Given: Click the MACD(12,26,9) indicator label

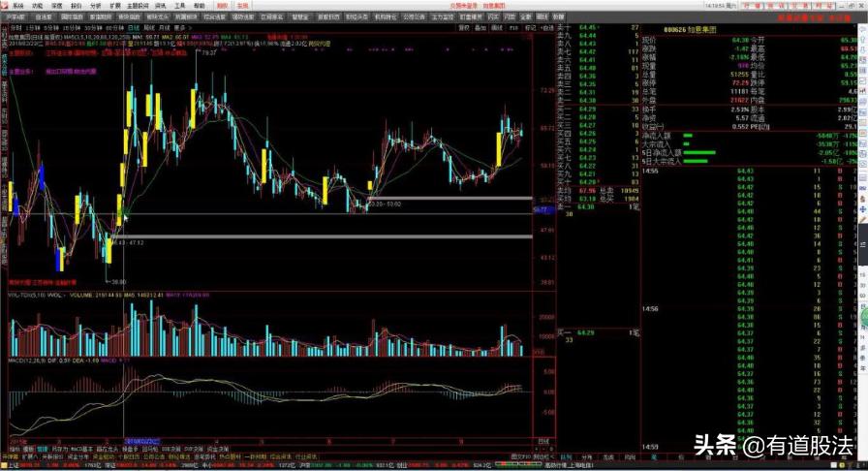Looking at the screenshot, I should (28, 361).
